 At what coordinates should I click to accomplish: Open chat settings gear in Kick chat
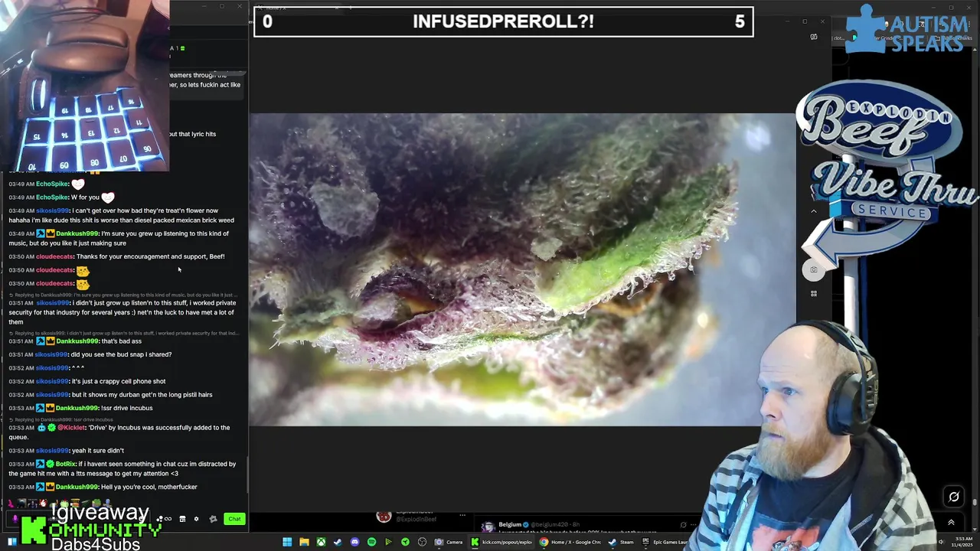[x=196, y=519]
